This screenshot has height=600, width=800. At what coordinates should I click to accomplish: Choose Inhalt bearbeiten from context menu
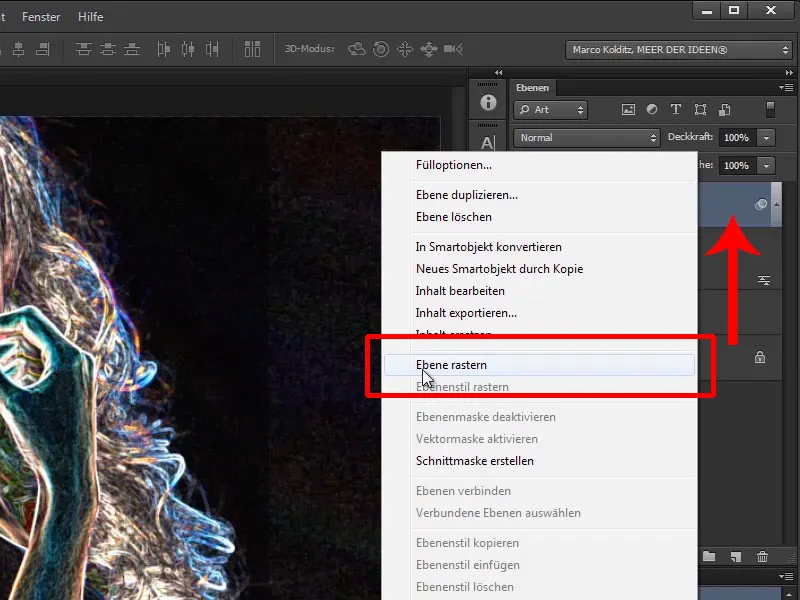(x=540, y=291)
